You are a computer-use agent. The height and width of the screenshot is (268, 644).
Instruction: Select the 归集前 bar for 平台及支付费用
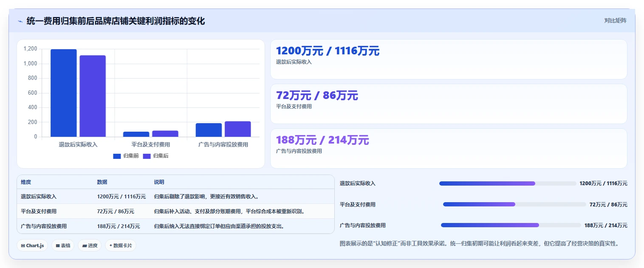(x=136, y=134)
